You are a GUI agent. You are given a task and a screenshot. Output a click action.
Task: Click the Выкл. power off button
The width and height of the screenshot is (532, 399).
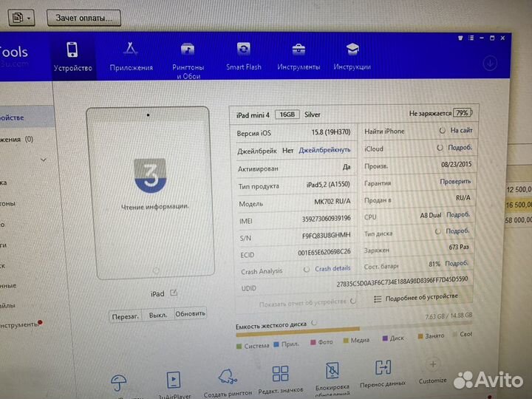click(x=158, y=315)
